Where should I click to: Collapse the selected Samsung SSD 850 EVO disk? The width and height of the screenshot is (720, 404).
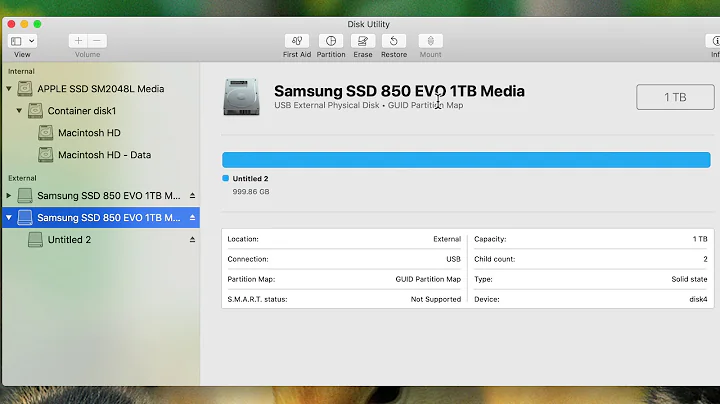point(9,218)
